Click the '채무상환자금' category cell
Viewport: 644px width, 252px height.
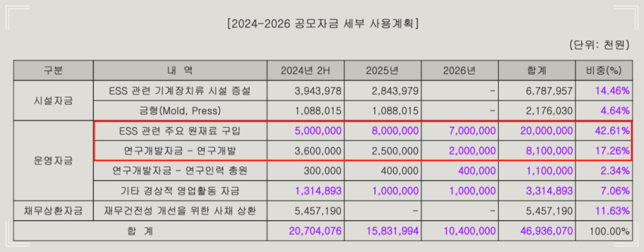pos(53,211)
